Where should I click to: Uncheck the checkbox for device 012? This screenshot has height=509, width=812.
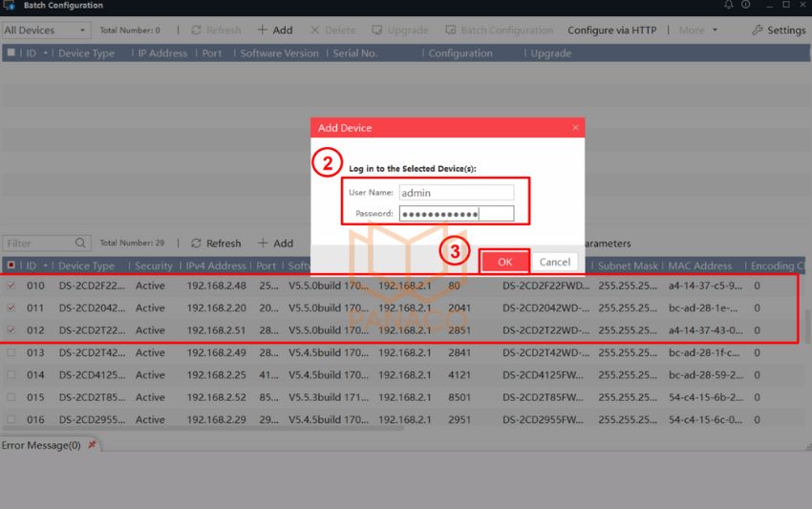[x=11, y=329]
